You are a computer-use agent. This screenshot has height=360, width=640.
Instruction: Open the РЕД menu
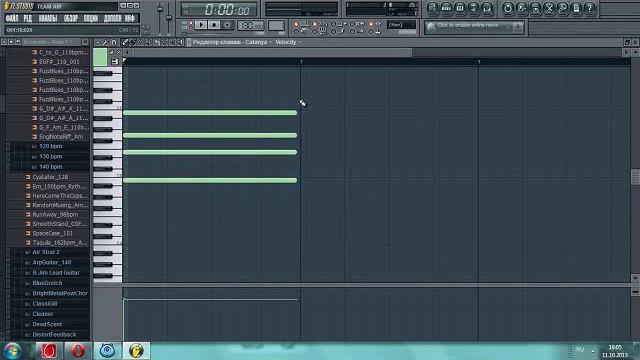click(x=27, y=18)
